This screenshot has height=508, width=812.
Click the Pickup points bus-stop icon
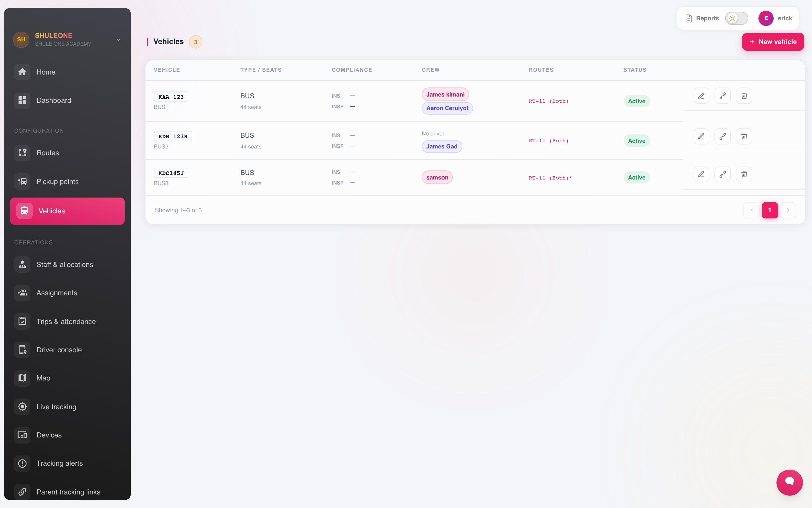pos(22,181)
